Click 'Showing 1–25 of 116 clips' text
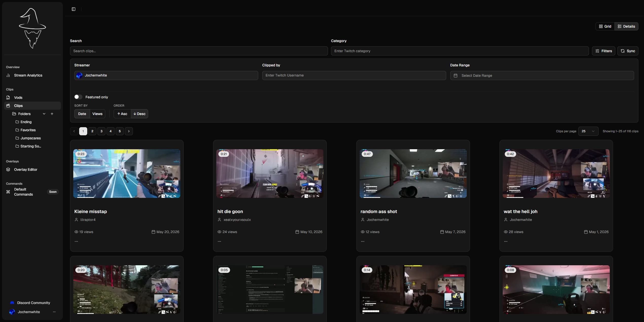644x322 pixels. pos(620,131)
